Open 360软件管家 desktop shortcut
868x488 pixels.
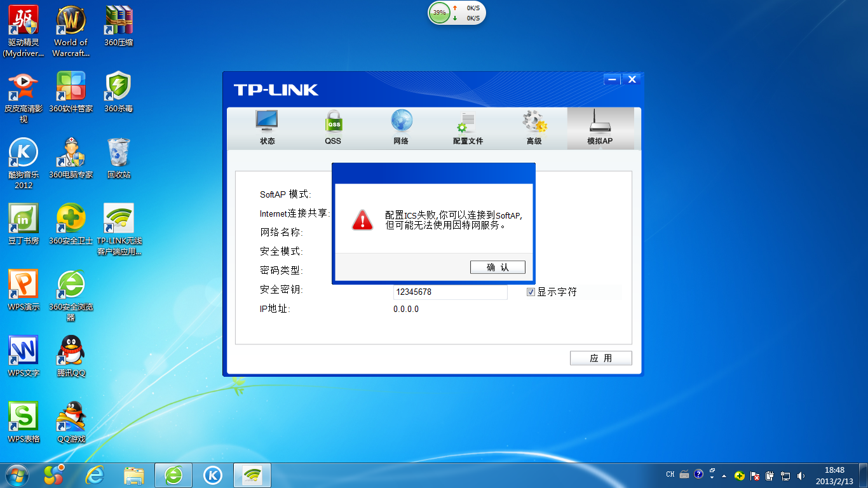coord(71,92)
